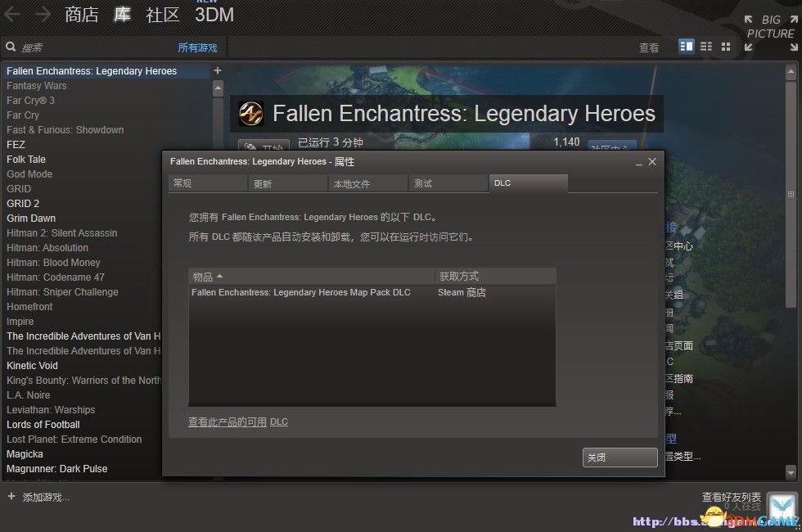Switch to detail view layout icon
The width and height of the screenshot is (802, 532).
coord(686,47)
